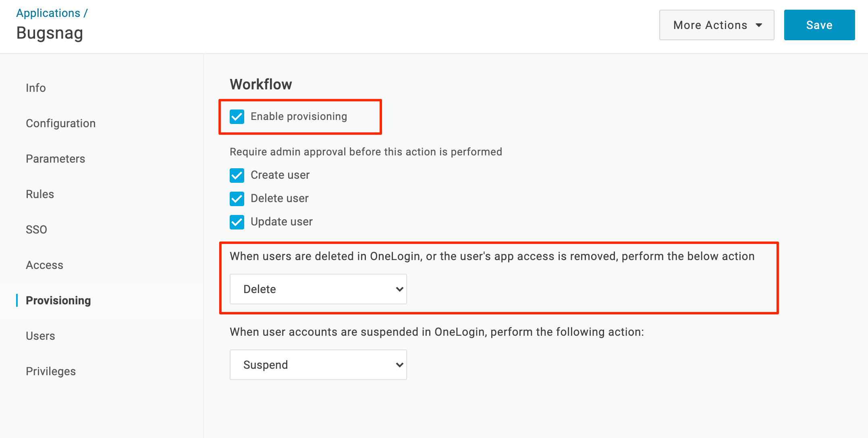Open the Suspend action dropdown
The height and width of the screenshot is (438, 868).
point(318,365)
